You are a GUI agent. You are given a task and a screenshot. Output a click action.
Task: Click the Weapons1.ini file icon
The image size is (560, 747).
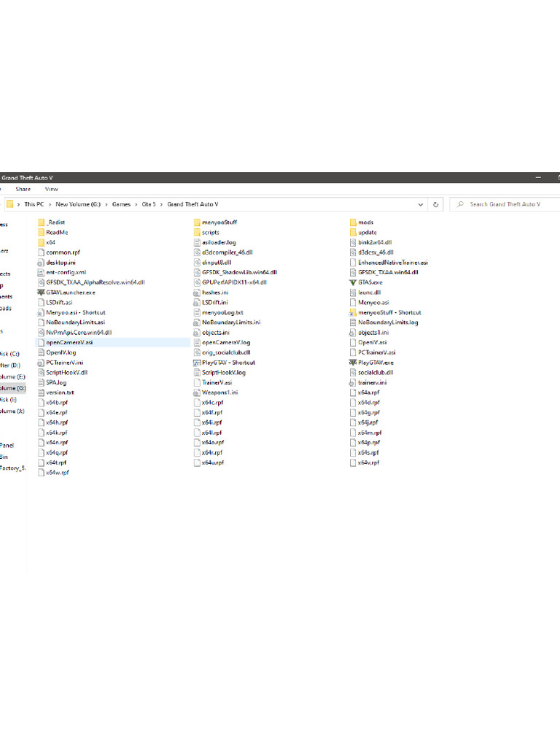197,392
